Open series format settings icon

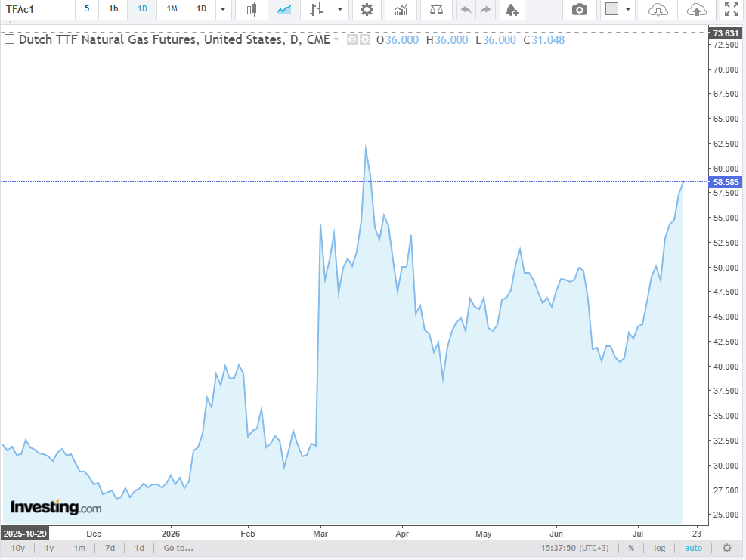pos(364,40)
